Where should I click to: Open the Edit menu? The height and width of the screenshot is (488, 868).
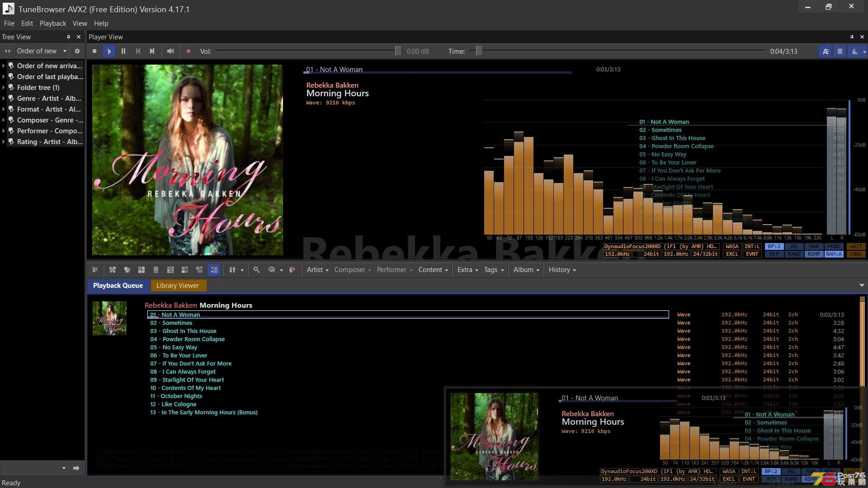27,23
